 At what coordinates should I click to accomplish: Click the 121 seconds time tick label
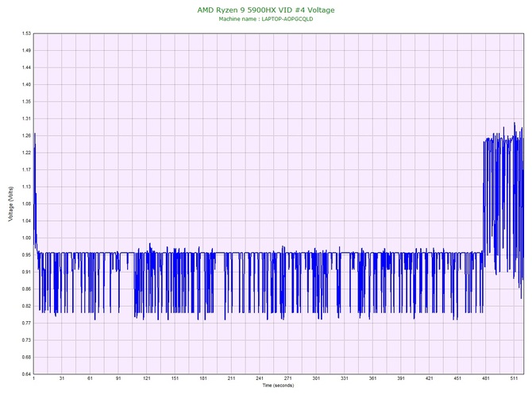147,378
